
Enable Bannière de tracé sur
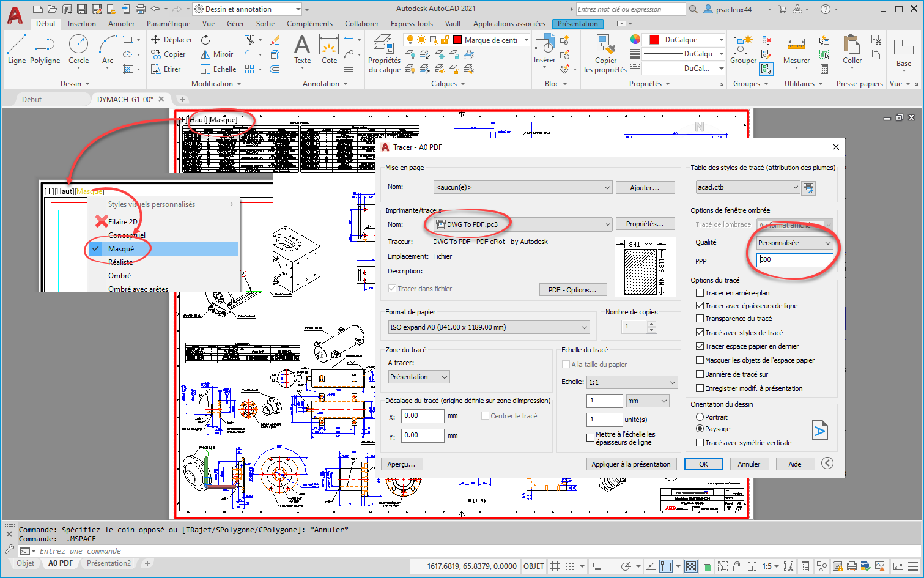[700, 374]
